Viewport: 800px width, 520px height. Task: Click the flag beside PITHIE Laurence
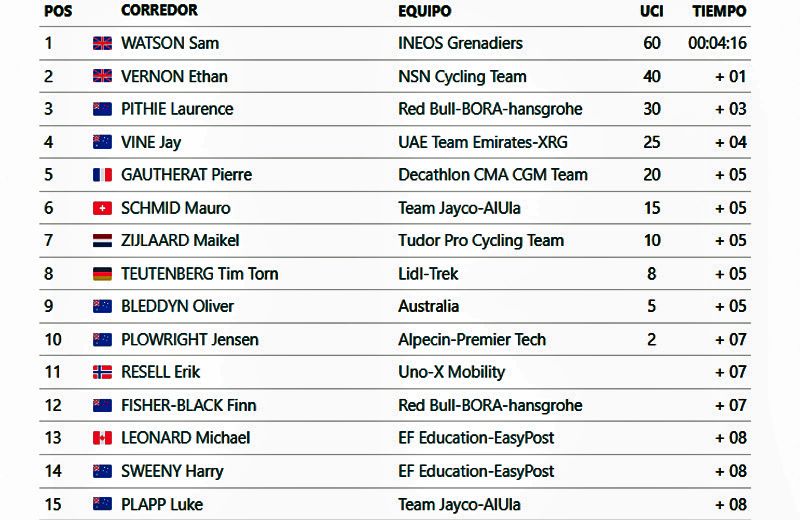(102, 109)
